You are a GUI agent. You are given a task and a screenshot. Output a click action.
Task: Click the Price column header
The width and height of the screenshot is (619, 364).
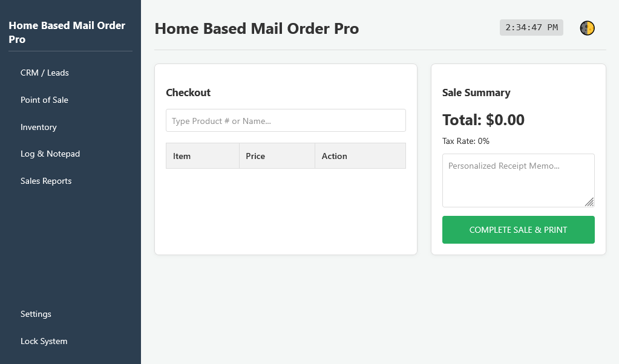coord(255,156)
